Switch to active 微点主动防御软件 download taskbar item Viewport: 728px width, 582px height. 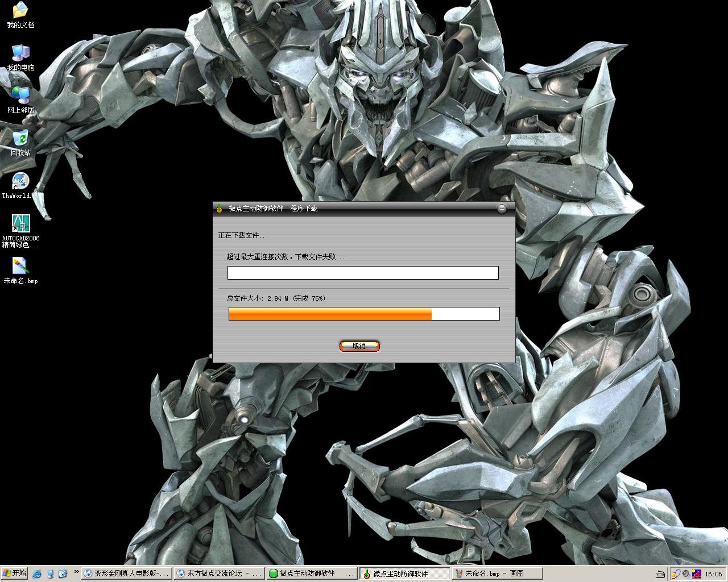tap(406, 573)
